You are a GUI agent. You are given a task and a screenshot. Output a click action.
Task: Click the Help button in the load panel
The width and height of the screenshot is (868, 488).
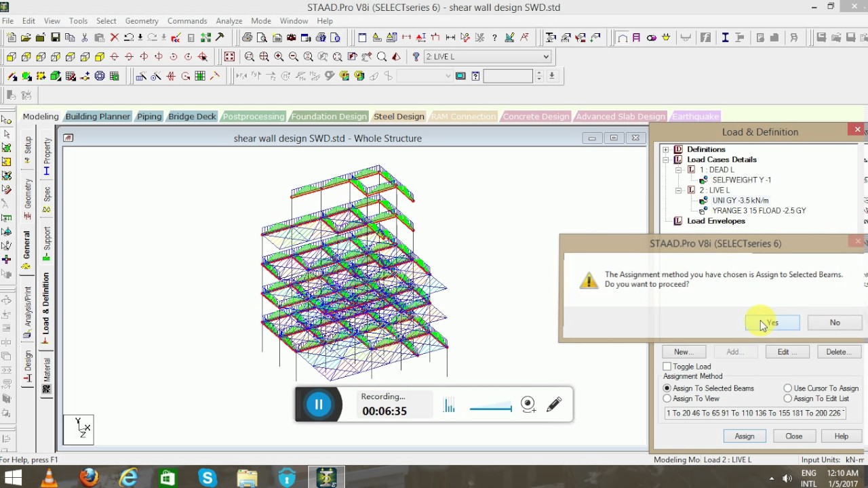pyautogui.click(x=842, y=436)
